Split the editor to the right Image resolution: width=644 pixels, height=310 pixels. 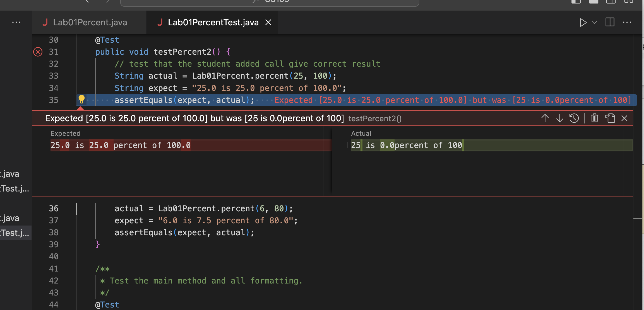point(610,22)
